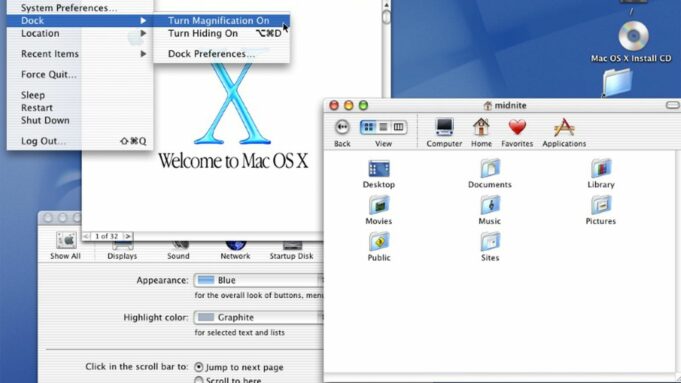Open the Public folder icon
This screenshot has width=681, height=383.
coord(379,241)
